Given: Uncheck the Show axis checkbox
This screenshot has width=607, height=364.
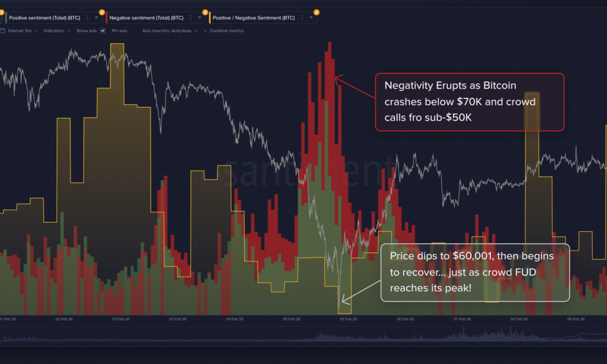Looking at the screenshot, I should pyautogui.click(x=103, y=31).
